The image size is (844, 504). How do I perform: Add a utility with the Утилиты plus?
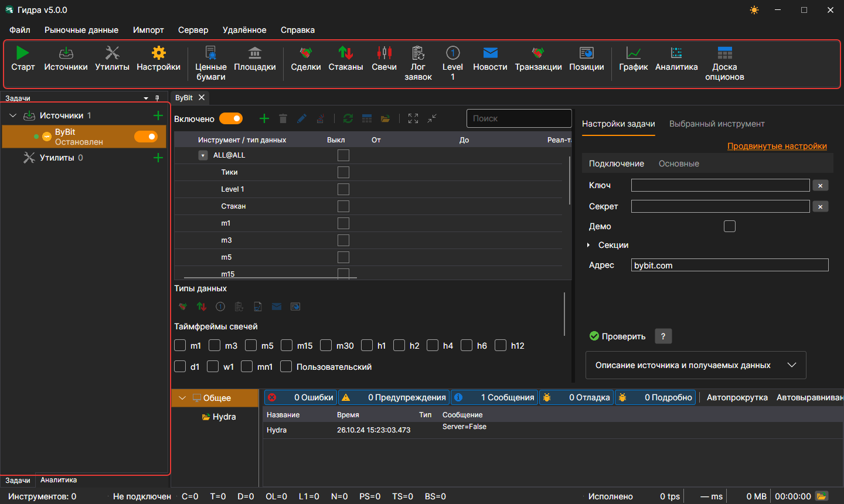pos(158,158)
